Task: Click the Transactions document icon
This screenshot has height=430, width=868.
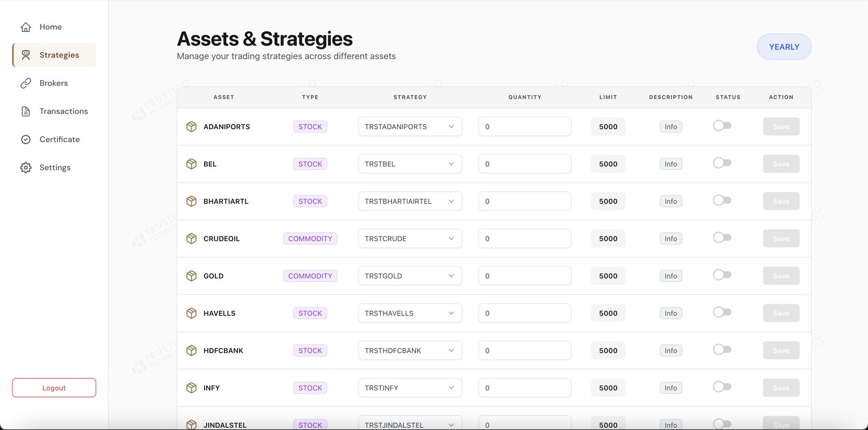Action: point(25,111)
